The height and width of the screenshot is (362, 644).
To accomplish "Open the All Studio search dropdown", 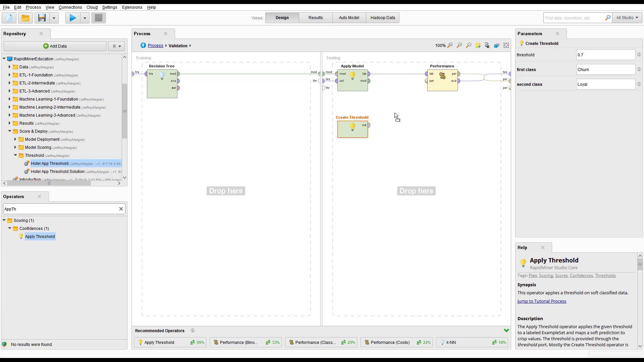I will (x=627, y=18).
